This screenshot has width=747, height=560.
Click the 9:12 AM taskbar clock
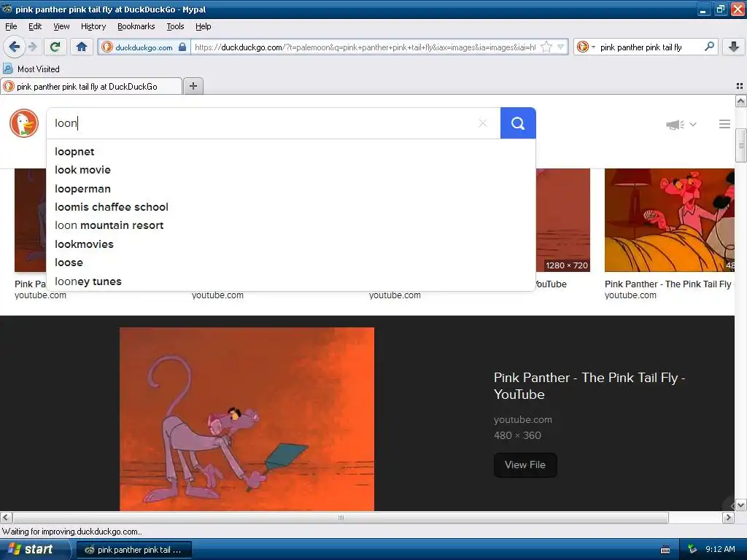coord(720,550)
